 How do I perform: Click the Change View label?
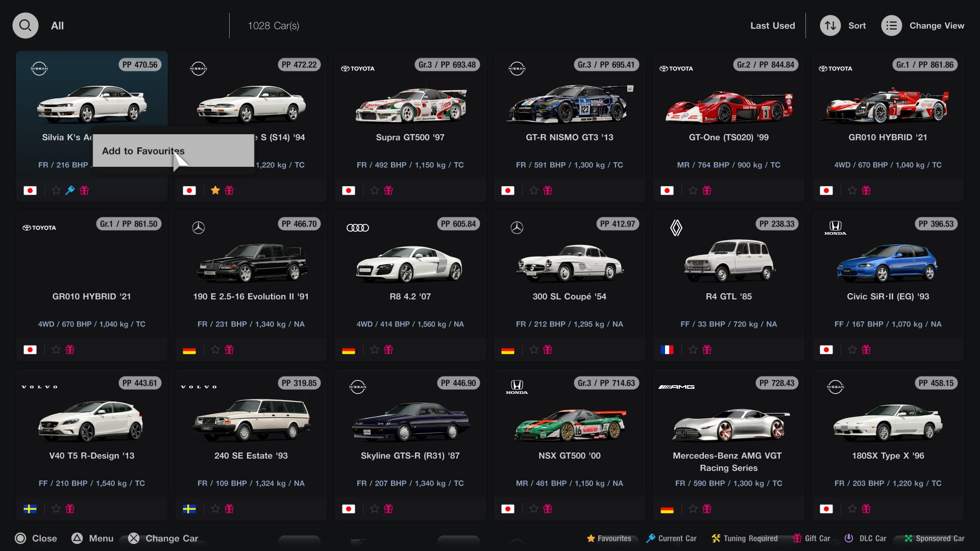[937, 26]
